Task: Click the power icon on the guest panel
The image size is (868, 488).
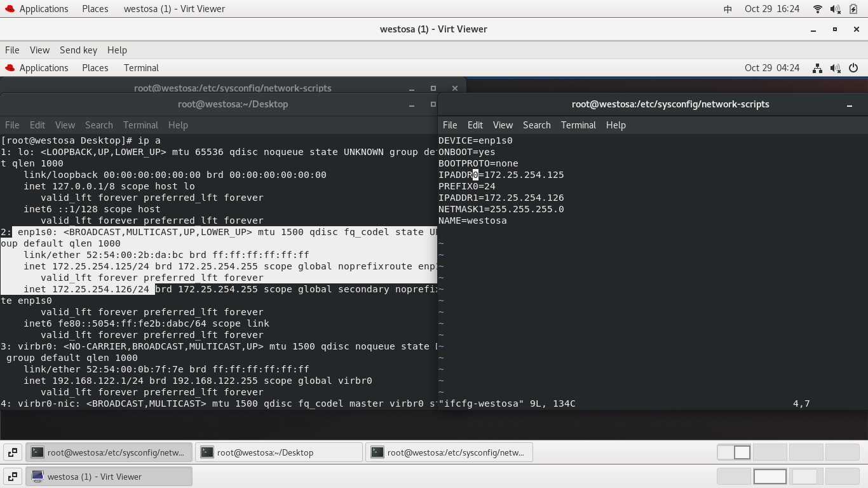Action: pos(852,68)
